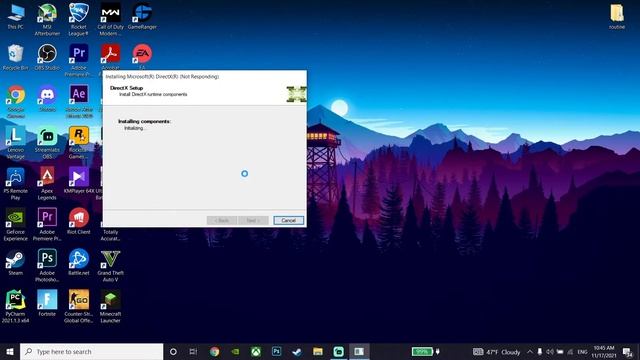This screenshot has width=640, height=360.
Task: Select Call of Duty Modern Warfare shortcut
Action: point(110,20)
